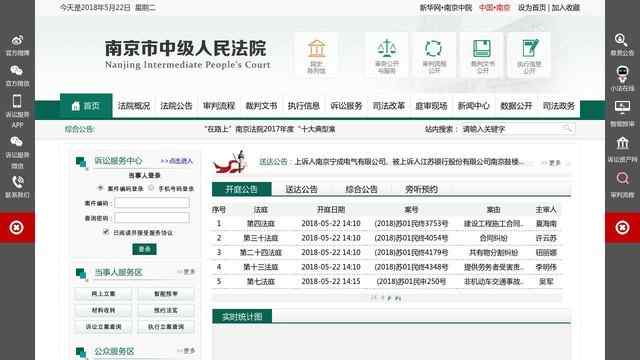Screen dimensions: 640x360
Task: Open 数据公开 navigation menu
Action: (516, 106)
